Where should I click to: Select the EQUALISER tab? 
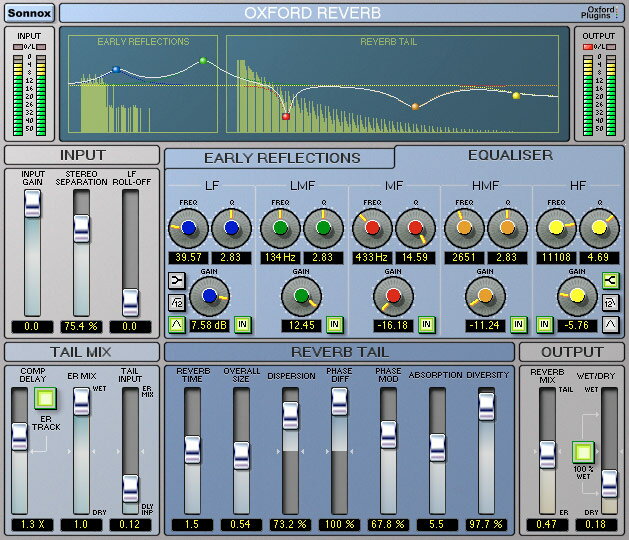[x=510, y=155]
